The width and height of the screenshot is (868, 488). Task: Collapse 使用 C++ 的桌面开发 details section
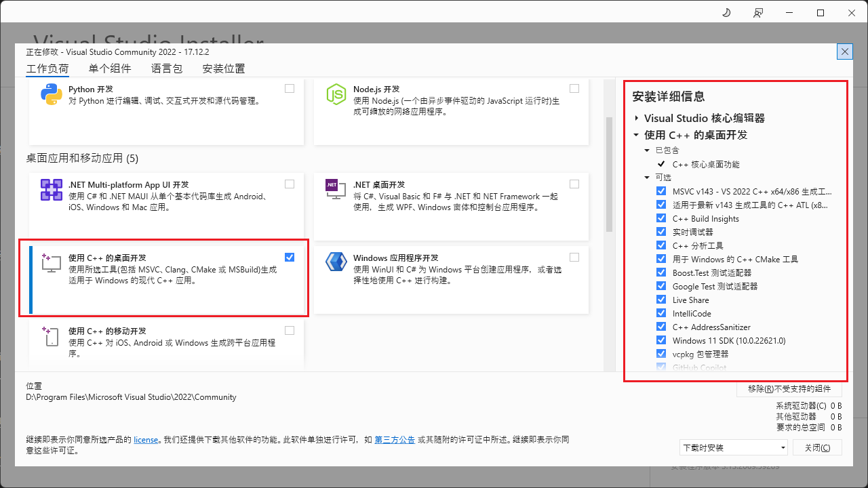636,135
